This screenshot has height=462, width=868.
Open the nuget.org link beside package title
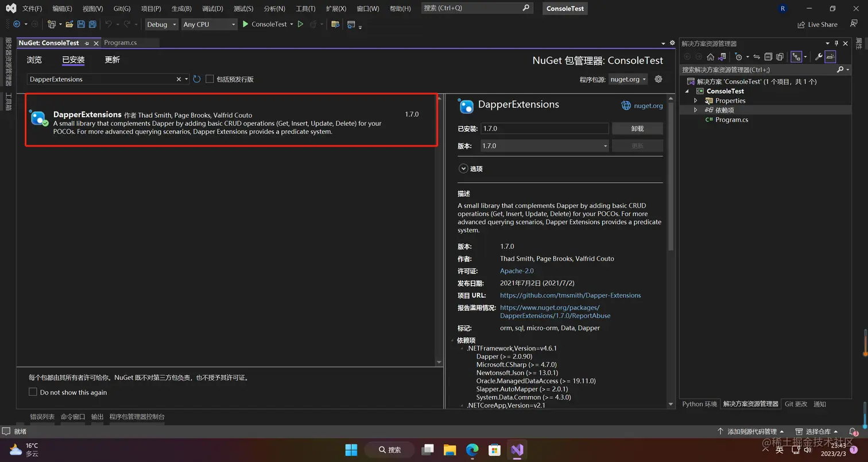point(648,105)
